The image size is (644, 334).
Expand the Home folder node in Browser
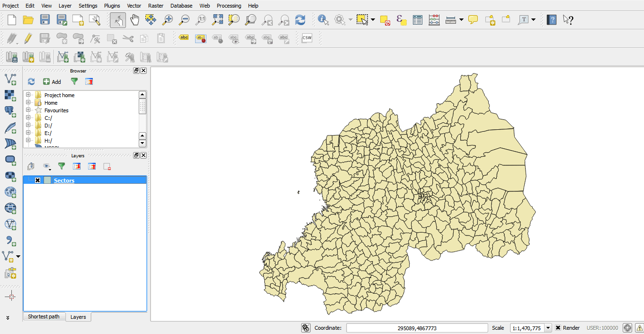pyautogui.click(x=28, y=103)
